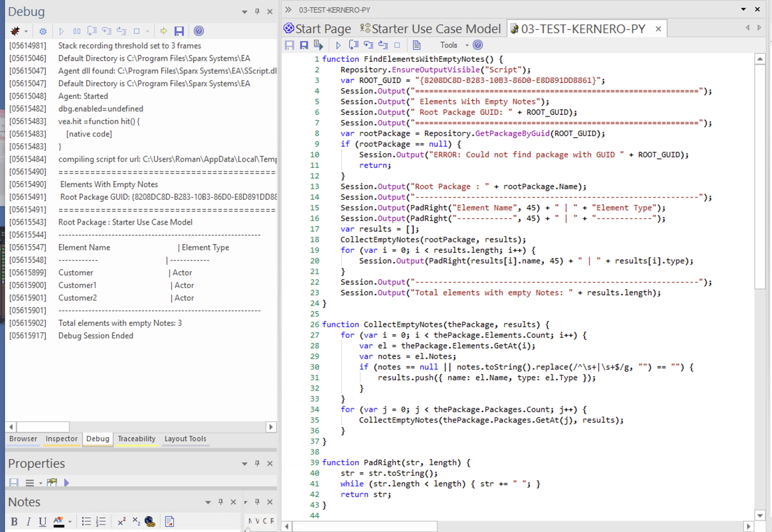
Task: Toggle numbered list in Notes
Action: (x=101, y=522)
